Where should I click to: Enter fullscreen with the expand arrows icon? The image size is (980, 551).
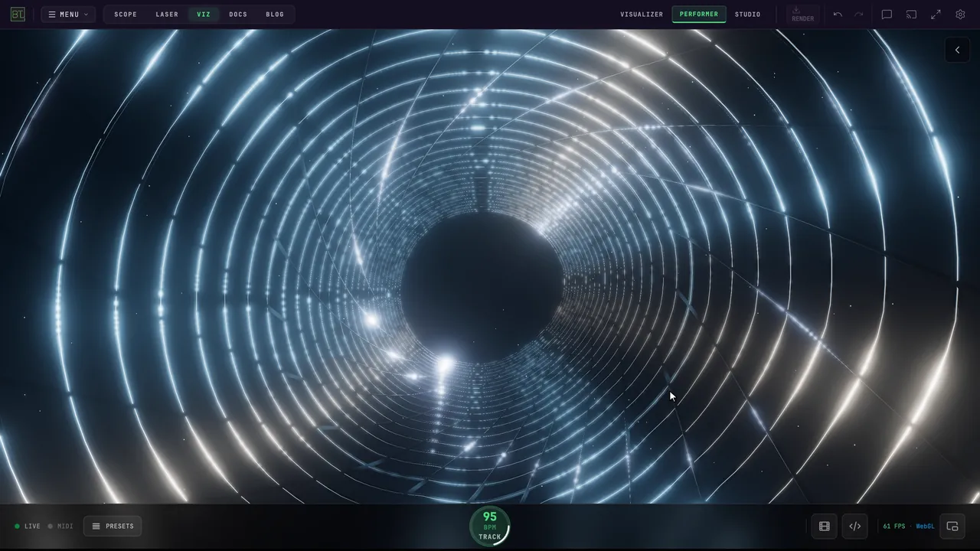coord(936,15)
